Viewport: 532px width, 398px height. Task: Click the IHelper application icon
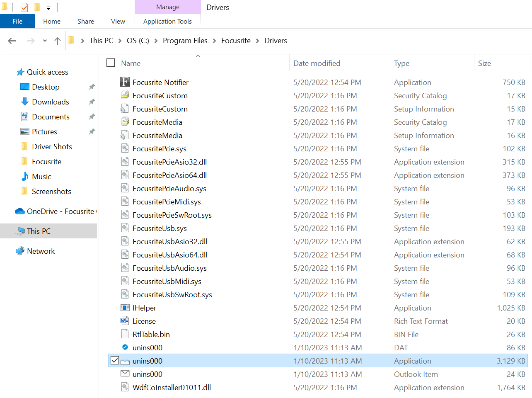point(125,308)
